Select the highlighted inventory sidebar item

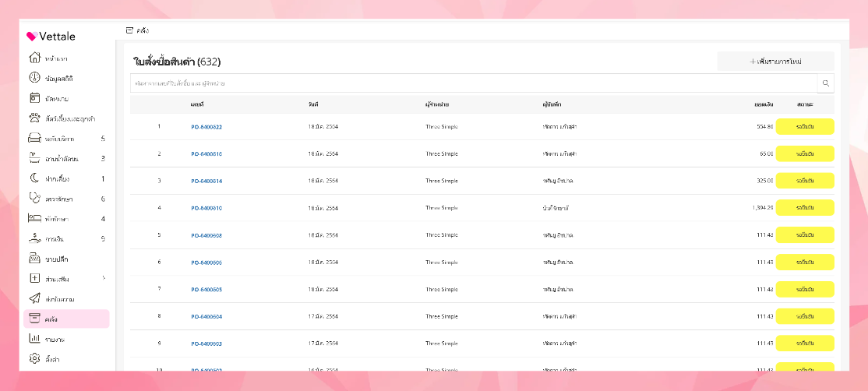pyautogui.click(x=66, y=319)
